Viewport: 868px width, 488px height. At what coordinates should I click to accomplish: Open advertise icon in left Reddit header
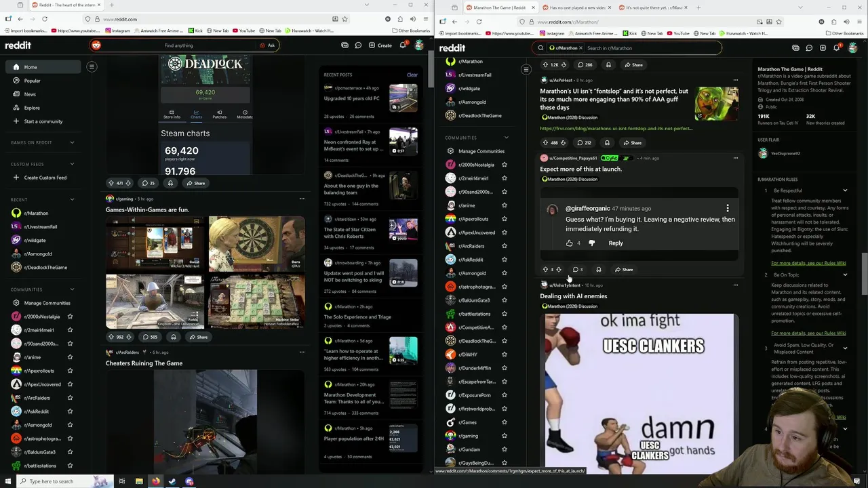[x=344, y=45]
